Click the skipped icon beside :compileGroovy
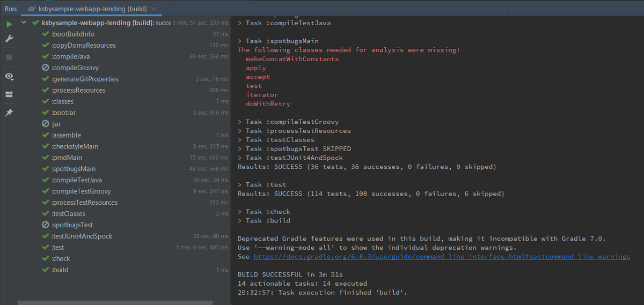 click(x=46, y=68)
